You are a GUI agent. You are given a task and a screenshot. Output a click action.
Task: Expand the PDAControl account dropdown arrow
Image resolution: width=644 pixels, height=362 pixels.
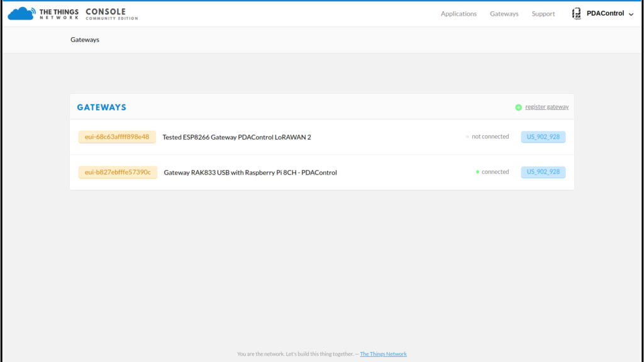(631, 14)
